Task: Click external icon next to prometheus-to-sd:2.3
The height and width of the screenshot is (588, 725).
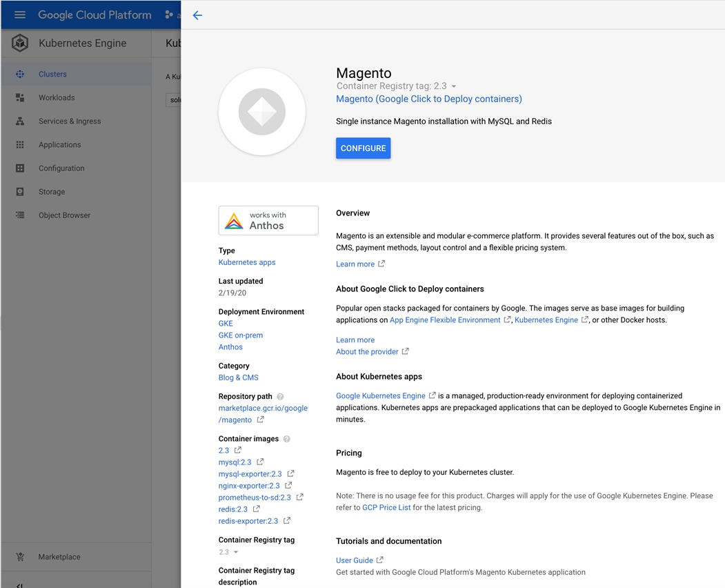Action: (x=299, y=497)
